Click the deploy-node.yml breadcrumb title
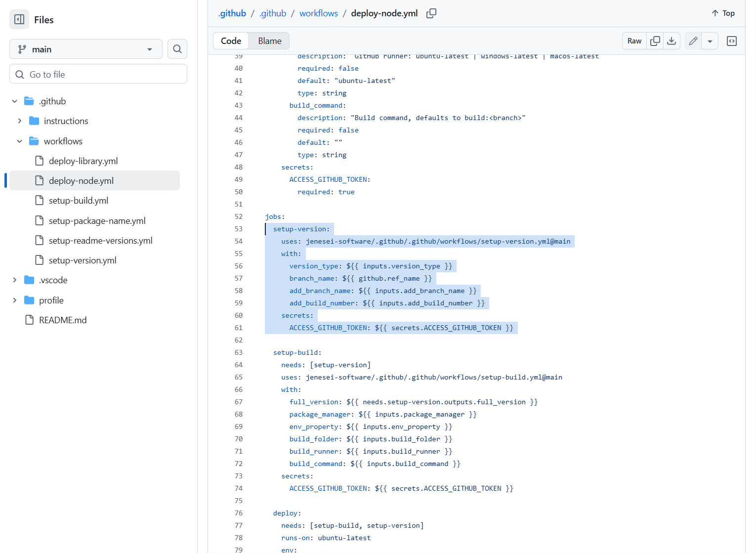 point(384,13)
